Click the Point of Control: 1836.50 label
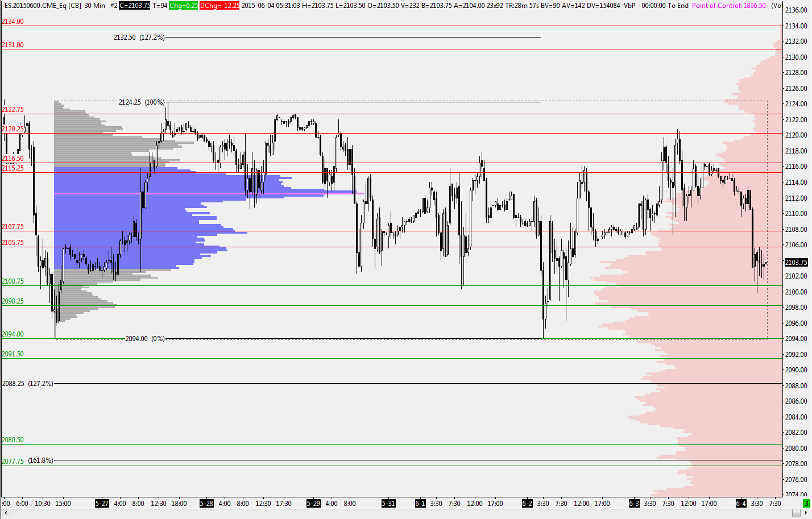This screenshot has height=519, width=812. pos(729,5)
